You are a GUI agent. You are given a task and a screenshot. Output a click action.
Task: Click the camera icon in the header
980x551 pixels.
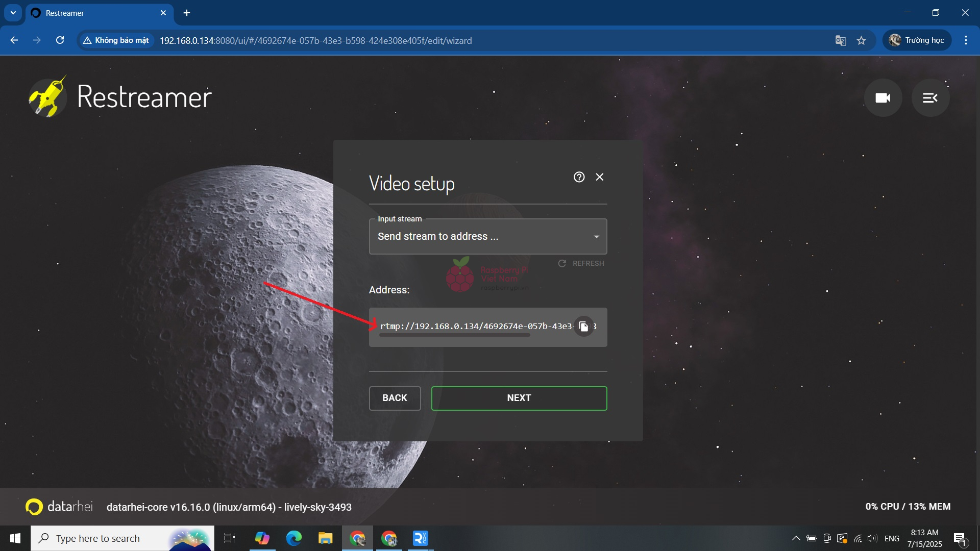pyautogui.click(x=883, y=97)
